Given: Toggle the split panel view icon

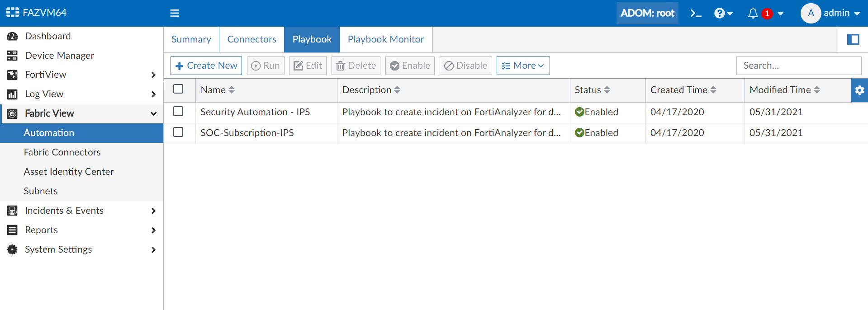Looking at the screenshot, I should coord(853,39).
